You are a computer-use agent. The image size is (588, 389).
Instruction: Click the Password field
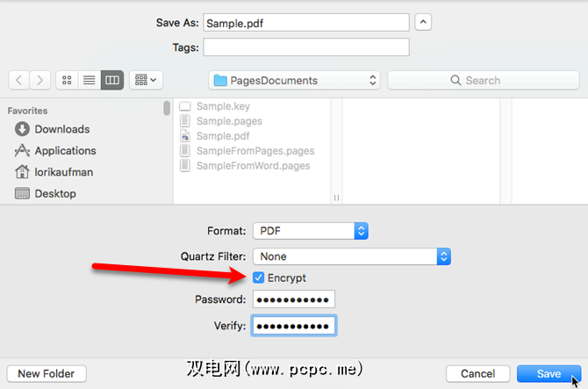coord(294,299)
